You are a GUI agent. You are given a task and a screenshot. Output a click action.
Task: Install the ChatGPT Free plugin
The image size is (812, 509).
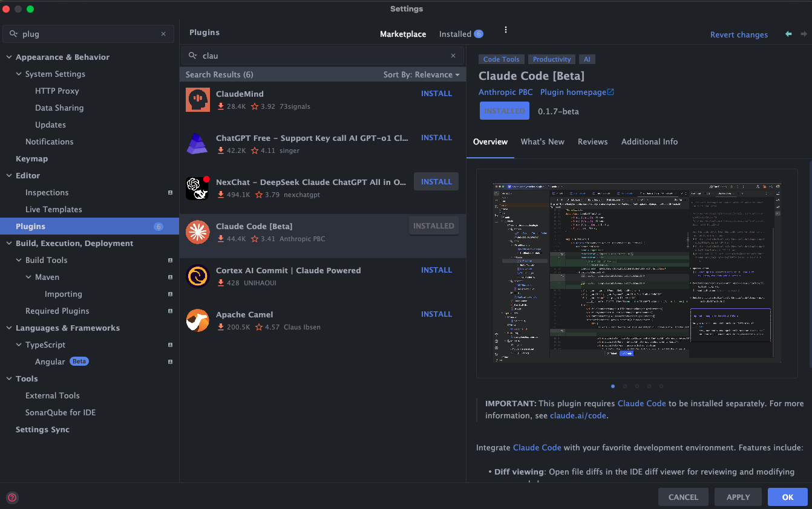click(x=436, y=138)
